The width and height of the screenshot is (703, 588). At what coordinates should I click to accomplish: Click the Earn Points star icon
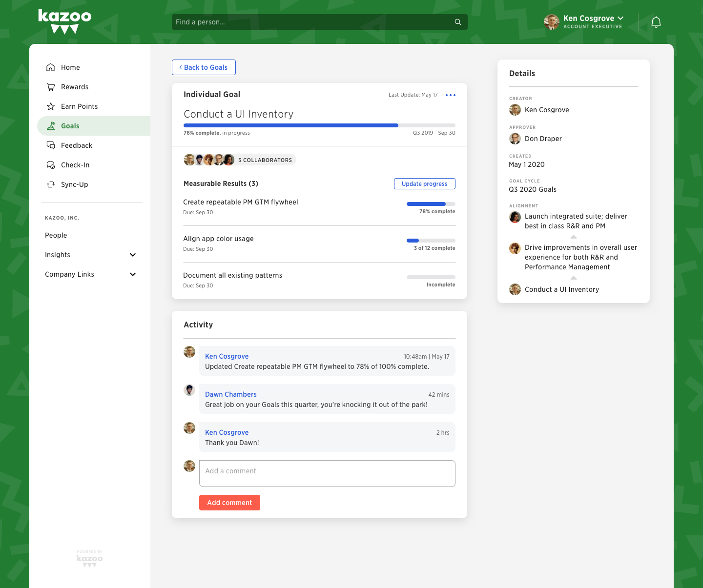(x=50, y=106)
